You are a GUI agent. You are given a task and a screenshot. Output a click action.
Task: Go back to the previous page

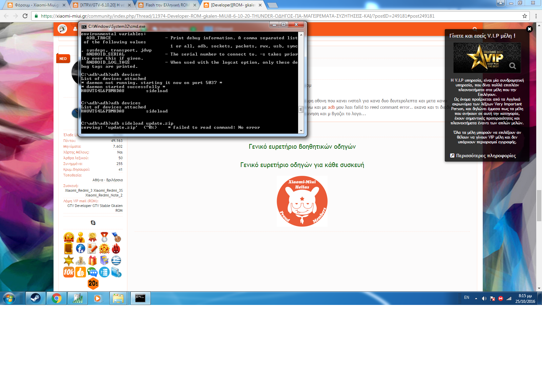click(6, 16)
